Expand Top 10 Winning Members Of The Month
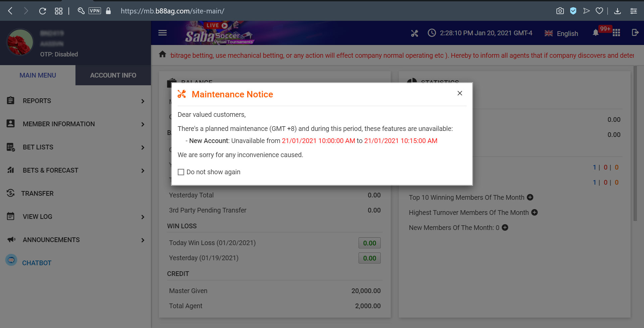The height and width of the screenshot is (328, 644). point(530,197)
